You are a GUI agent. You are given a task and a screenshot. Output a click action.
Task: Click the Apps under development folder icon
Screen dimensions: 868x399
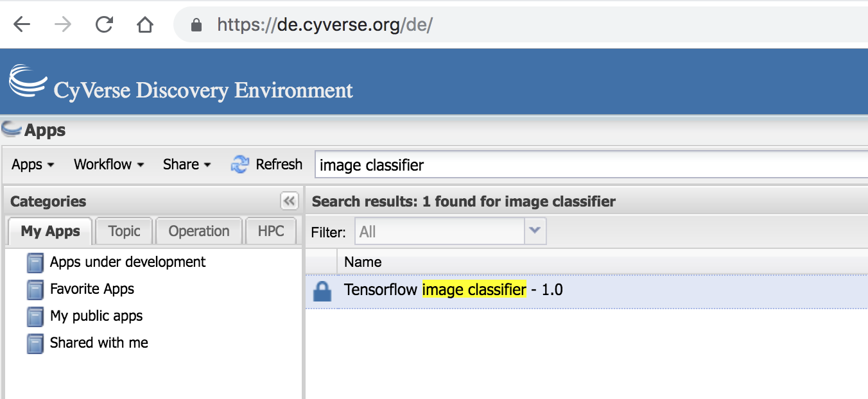point(35,262)
